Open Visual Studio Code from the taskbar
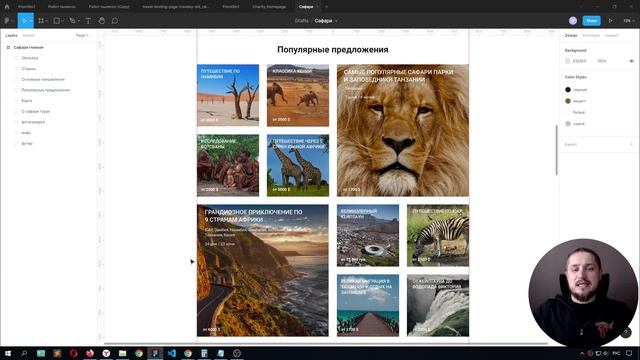640x360 pixels. click(x=171, y=353)
